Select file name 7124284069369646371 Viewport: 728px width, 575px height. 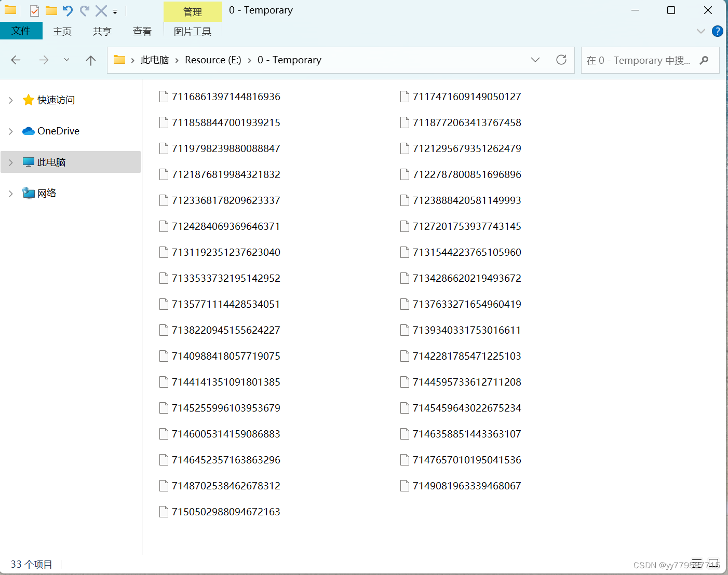[226, 226]
